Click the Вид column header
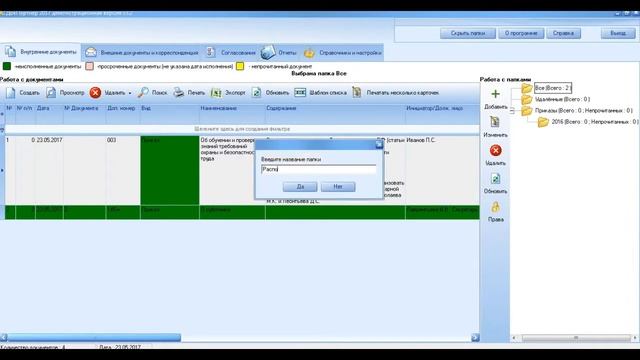Image resolution: width=640 pixels, height=360 pixels. coord(169,114)
